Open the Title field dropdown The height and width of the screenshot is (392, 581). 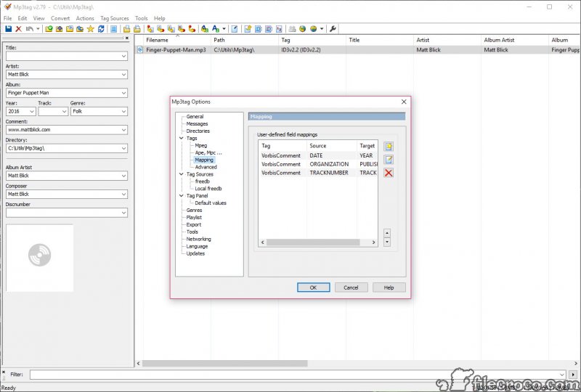click(x=123, y=56)
